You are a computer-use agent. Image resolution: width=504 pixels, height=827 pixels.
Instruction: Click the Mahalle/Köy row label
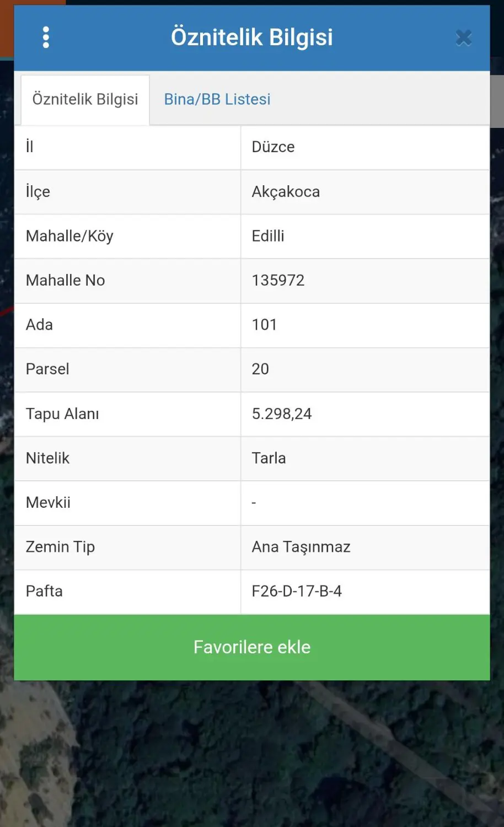[69, 236]
